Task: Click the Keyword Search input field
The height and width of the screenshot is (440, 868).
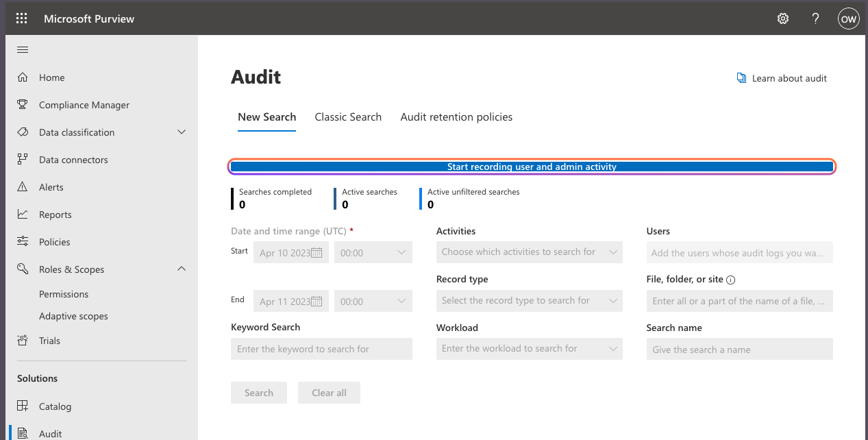Action: [x=321, y=349]
